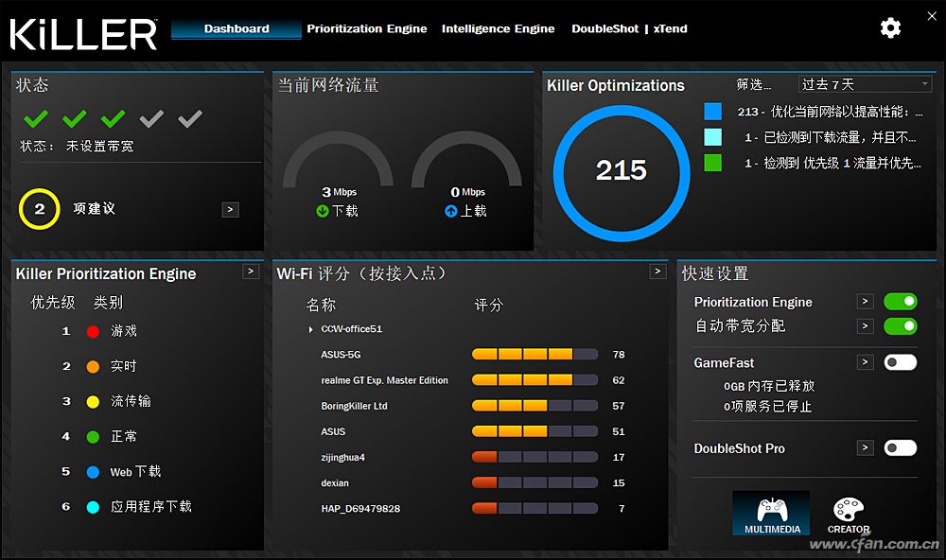Click the 已检测到下载流量 optimization entry
Image resolution: width=946 pixels, height=560 pixels.
(830, 137)
